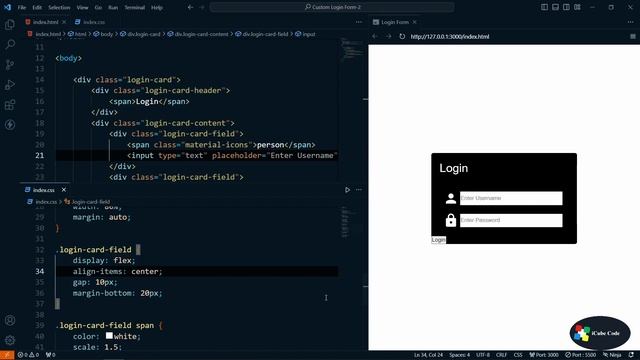Screen dimensions: 640x360
Task: Go back using title bar arrow
Action: point(191,7)
